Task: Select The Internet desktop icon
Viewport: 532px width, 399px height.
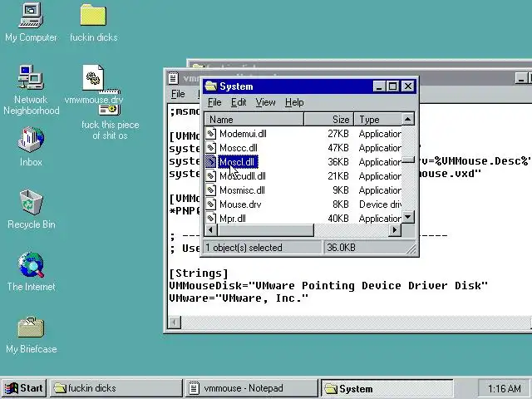Action: tap(31, 264)
